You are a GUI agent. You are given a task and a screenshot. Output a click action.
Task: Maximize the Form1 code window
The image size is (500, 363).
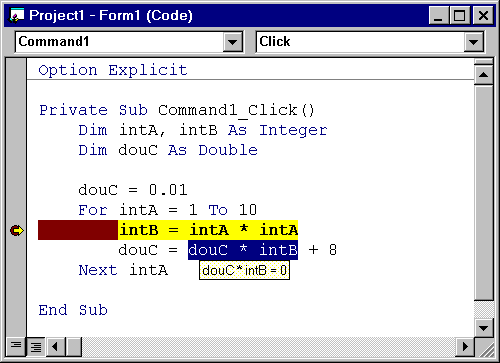click(460, 15)
